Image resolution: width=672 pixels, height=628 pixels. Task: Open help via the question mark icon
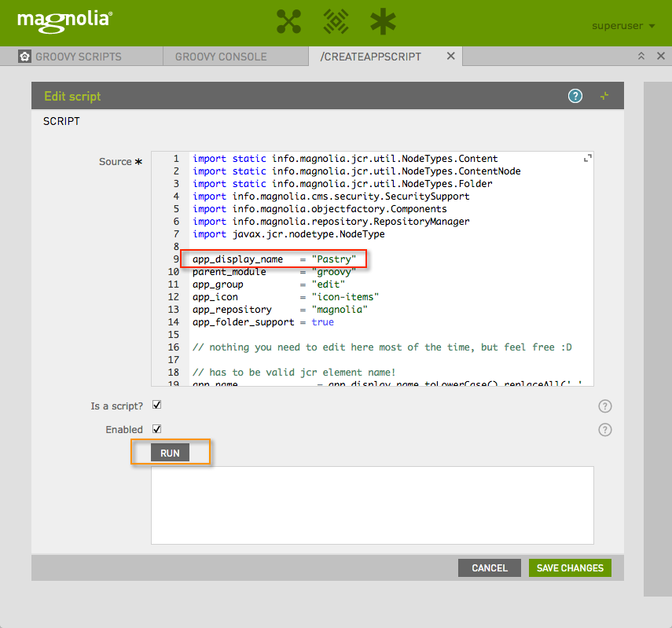575,95
